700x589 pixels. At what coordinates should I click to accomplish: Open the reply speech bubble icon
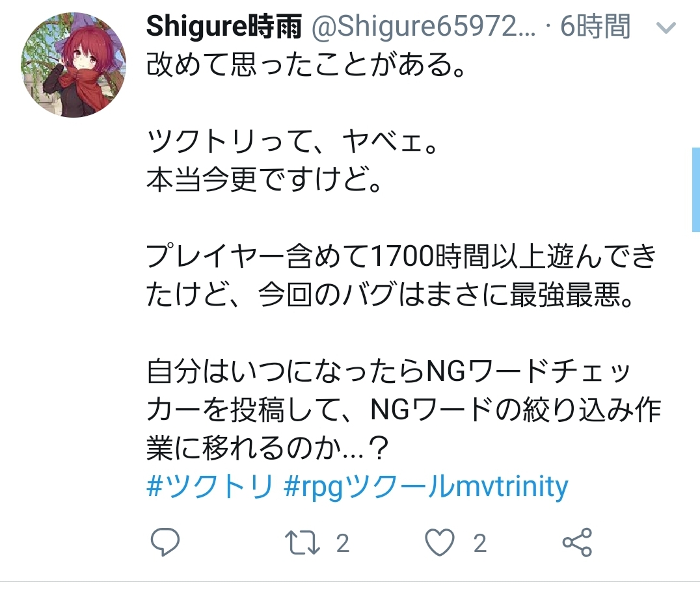[165, 542]
